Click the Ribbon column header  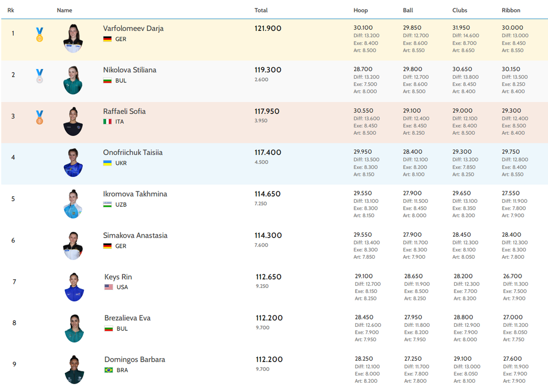click(511, 10)
